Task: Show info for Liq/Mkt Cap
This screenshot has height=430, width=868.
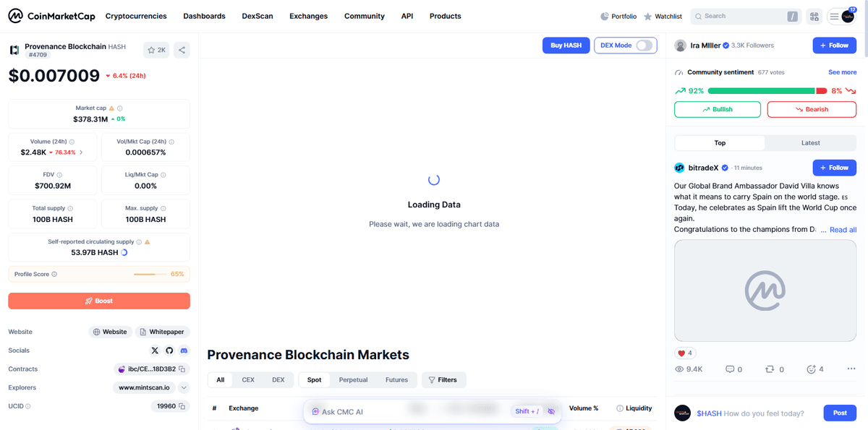Action: coord(164,175)
